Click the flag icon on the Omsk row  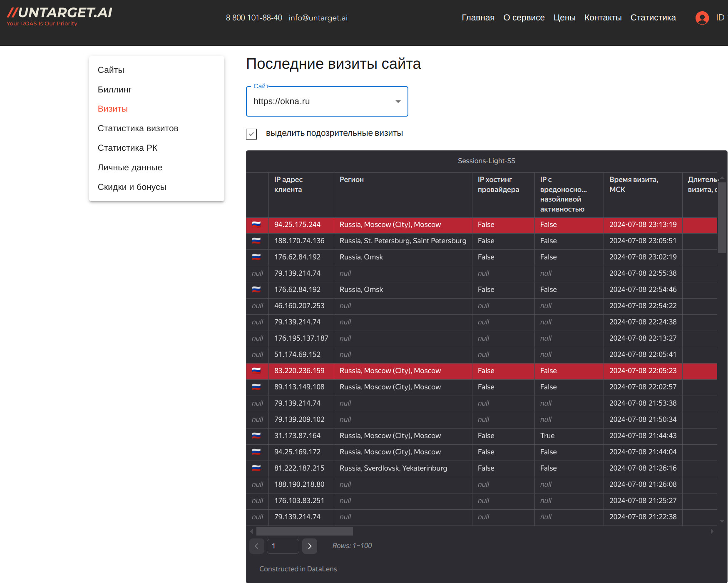click(257, 257)
